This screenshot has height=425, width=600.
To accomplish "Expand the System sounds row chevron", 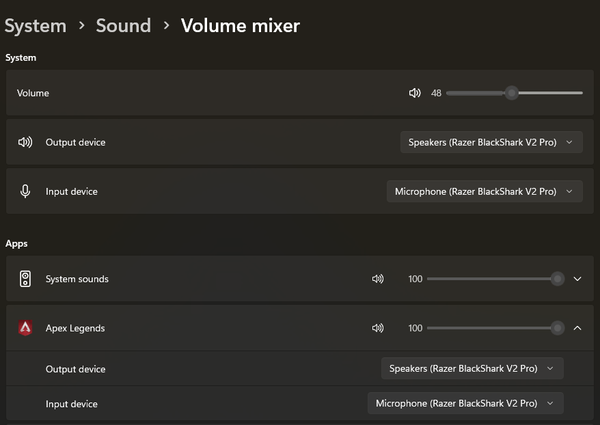I will 577,279.
